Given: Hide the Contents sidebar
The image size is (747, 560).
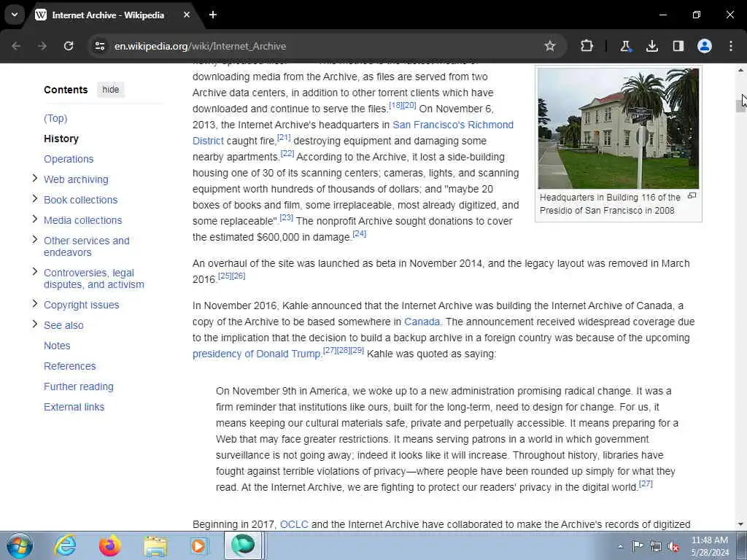Looking at the screenshot, I should [x=111, y=90].
